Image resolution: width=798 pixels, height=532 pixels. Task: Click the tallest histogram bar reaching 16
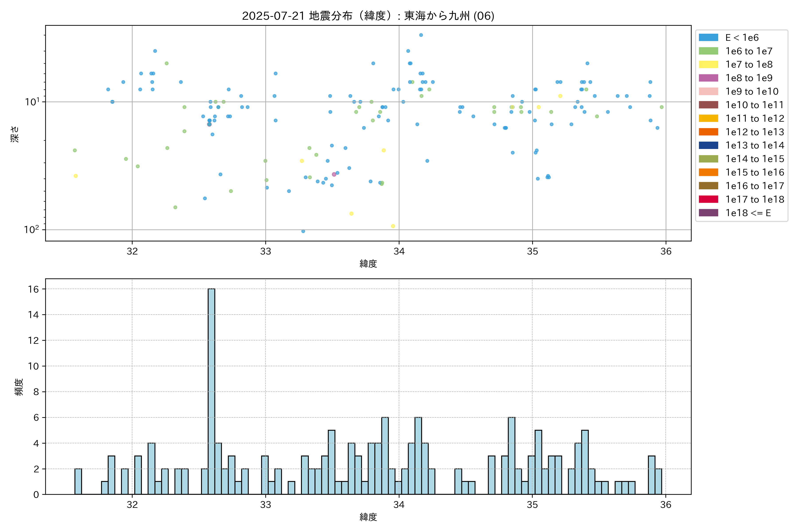pyautogui.click(x=211, y=390)
